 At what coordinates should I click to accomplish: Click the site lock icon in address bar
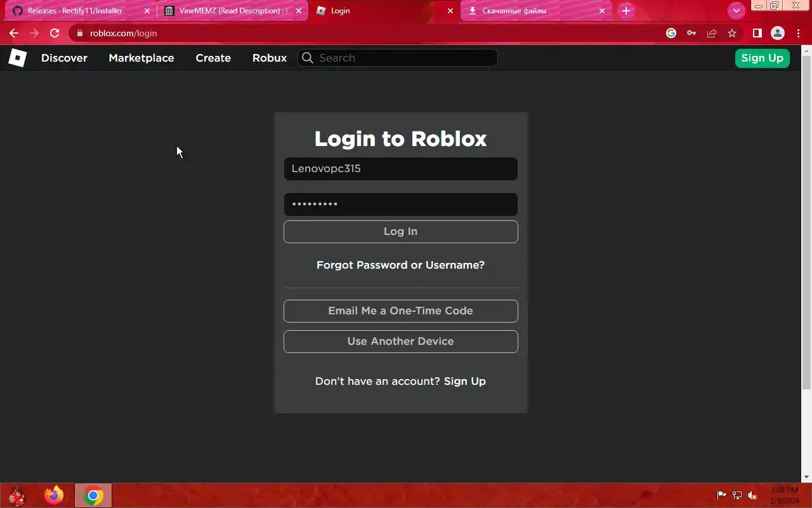[79, 33]
